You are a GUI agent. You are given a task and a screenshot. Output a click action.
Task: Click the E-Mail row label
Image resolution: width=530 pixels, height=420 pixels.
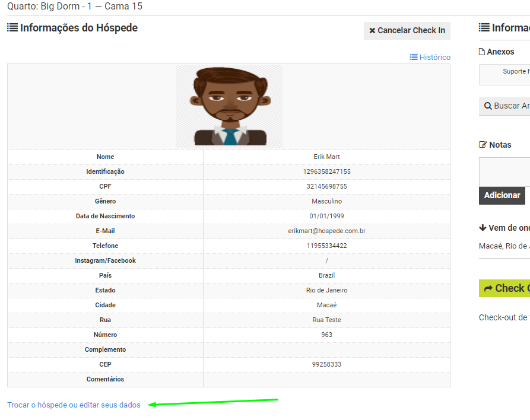[105, 231]
